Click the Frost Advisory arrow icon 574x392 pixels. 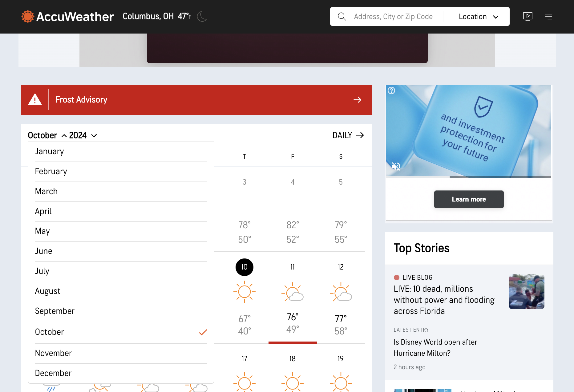[357, 100]
